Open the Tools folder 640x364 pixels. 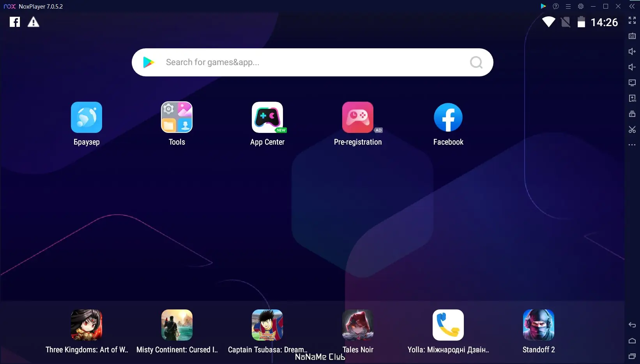click(x=177, y=117)
